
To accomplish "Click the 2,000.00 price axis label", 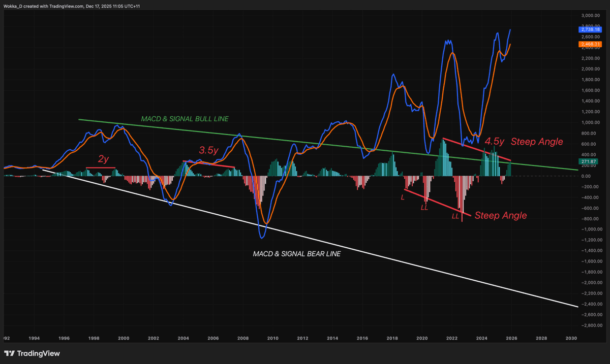I will click(590, 69).
